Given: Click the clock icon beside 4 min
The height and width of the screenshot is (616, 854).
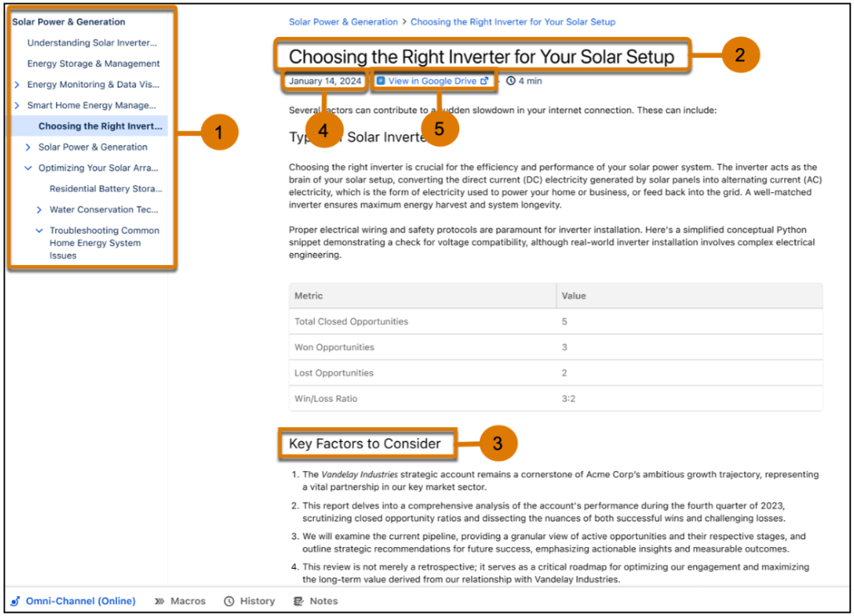Looking at the screenshot, I should coord(511,81).
